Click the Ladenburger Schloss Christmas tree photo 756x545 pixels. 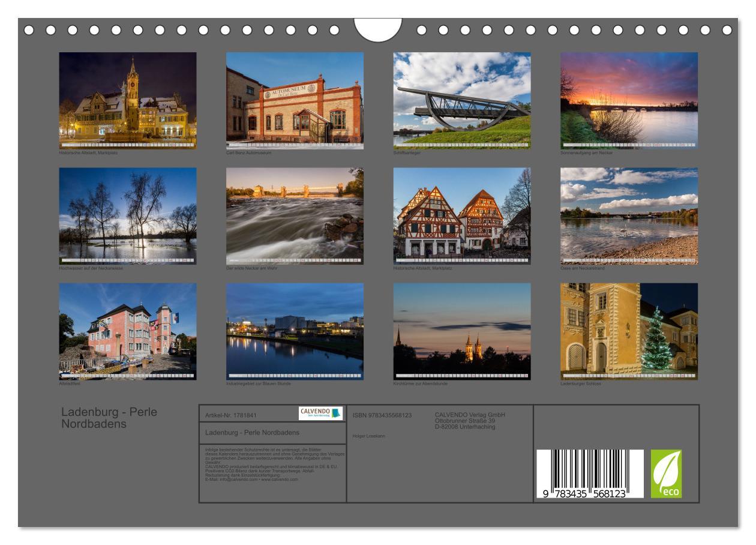pyautogui.click(x=629, y=331)
